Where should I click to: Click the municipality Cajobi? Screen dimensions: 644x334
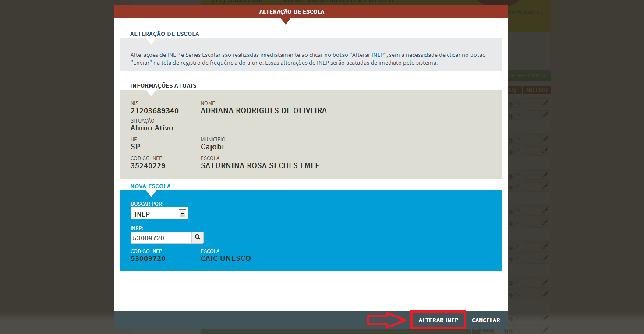click(x=212, y=147)
